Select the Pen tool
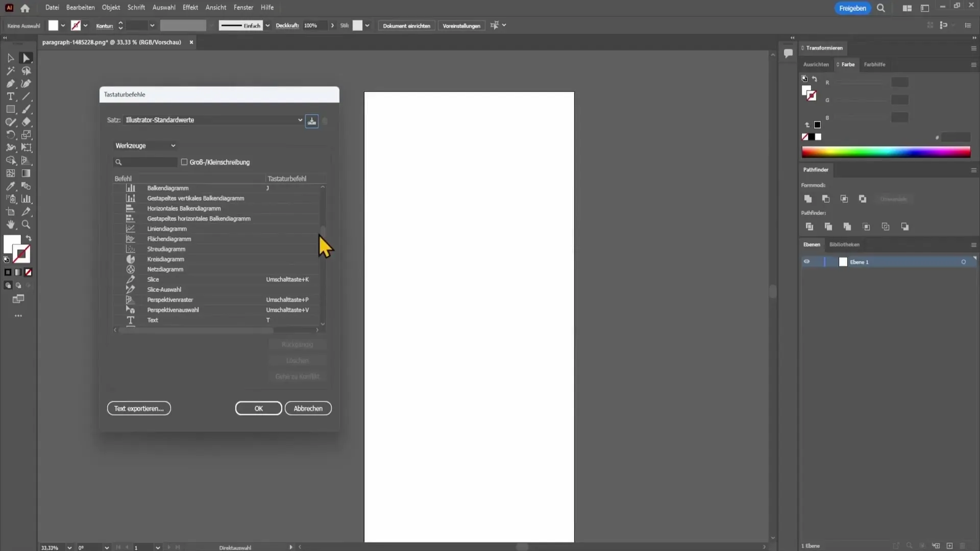Image resolution: width=980 pixels, height=551 pixels. pos(10,84)
